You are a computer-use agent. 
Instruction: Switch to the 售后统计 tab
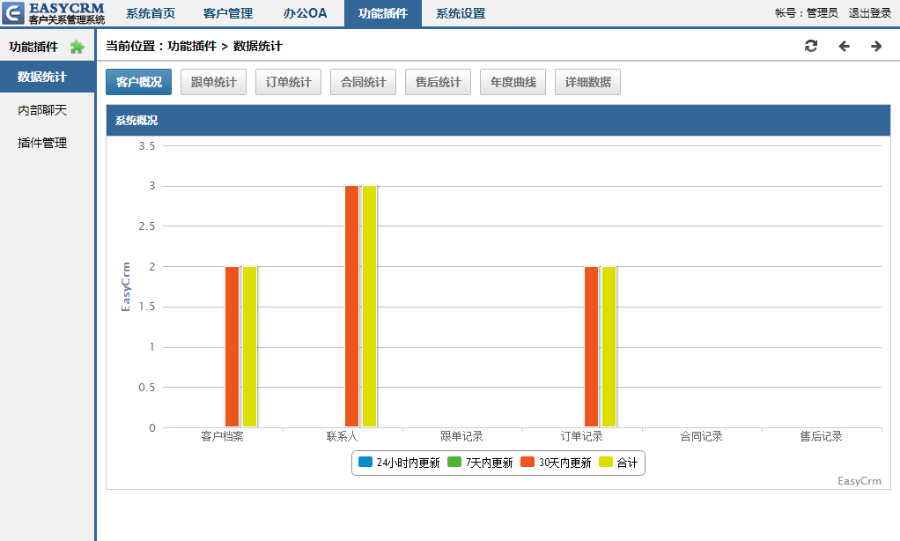438,82
